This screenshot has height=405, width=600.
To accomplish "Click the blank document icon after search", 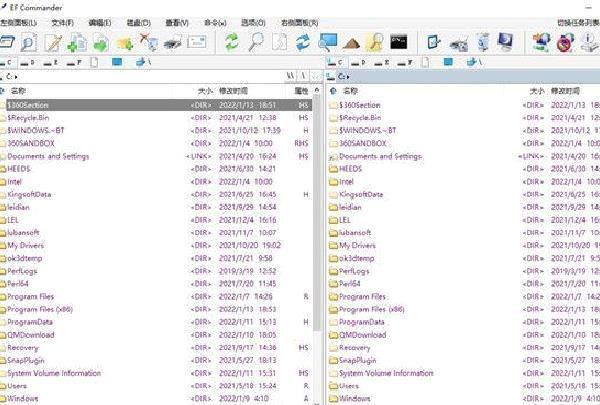I will coord(279,42).
